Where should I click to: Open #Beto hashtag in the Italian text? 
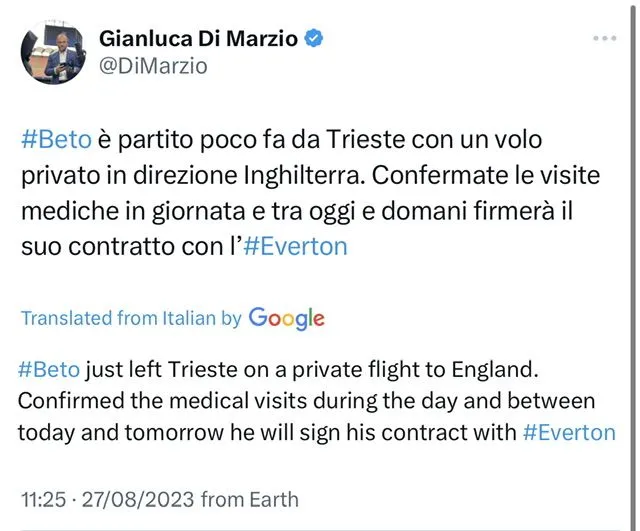50,140
